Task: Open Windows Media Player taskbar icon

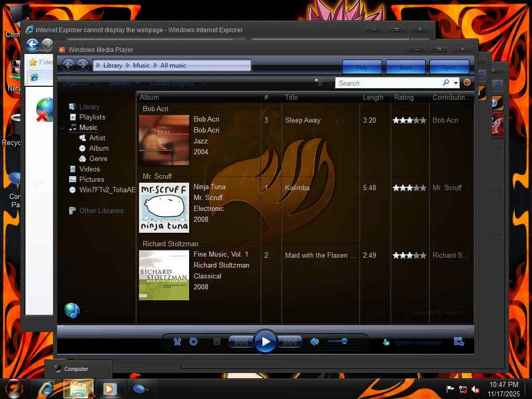Action: (109, 389)
